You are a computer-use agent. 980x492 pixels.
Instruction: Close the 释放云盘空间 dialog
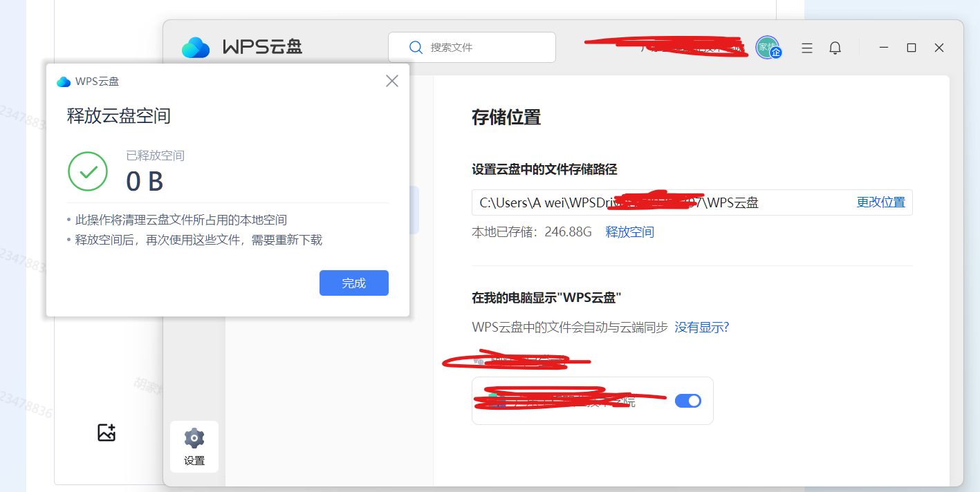pyautogui.click(x=392, y=81)
